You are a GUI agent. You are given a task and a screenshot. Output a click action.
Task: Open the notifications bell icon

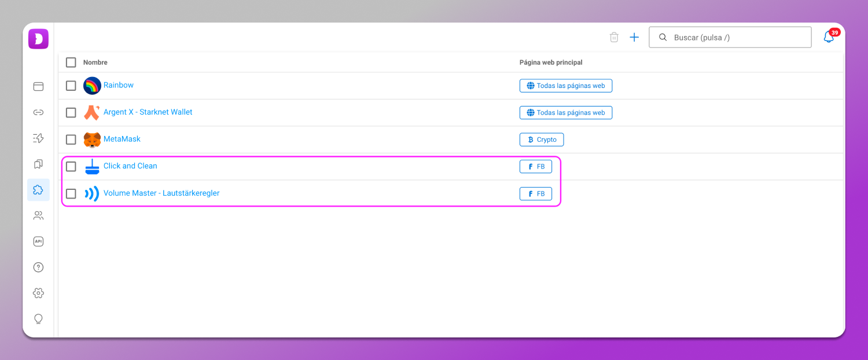click(829, 37)
